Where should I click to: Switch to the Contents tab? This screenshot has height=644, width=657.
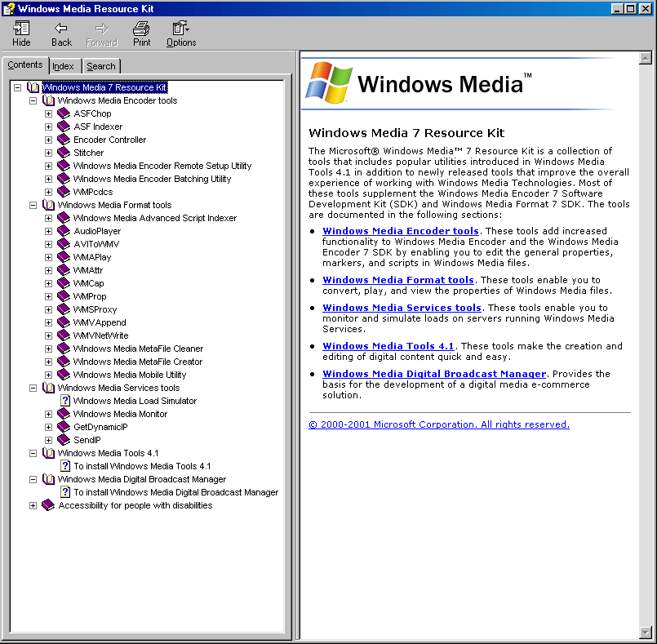tap(25, 65)
